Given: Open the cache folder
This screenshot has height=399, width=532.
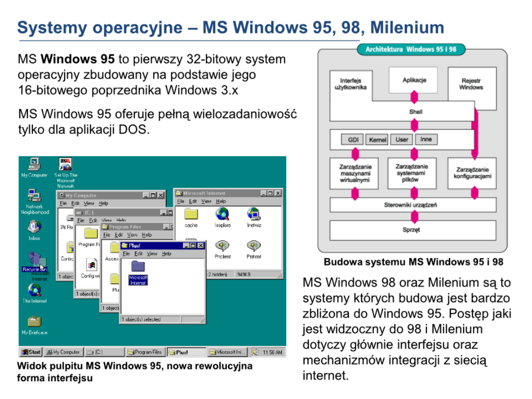Looking at the screenshot, I should tap(191, 214).
